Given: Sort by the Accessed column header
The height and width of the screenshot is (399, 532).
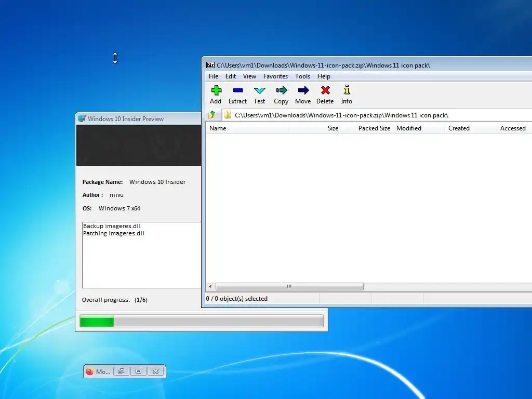Looking at the screenshot, I should click(514, 128).
